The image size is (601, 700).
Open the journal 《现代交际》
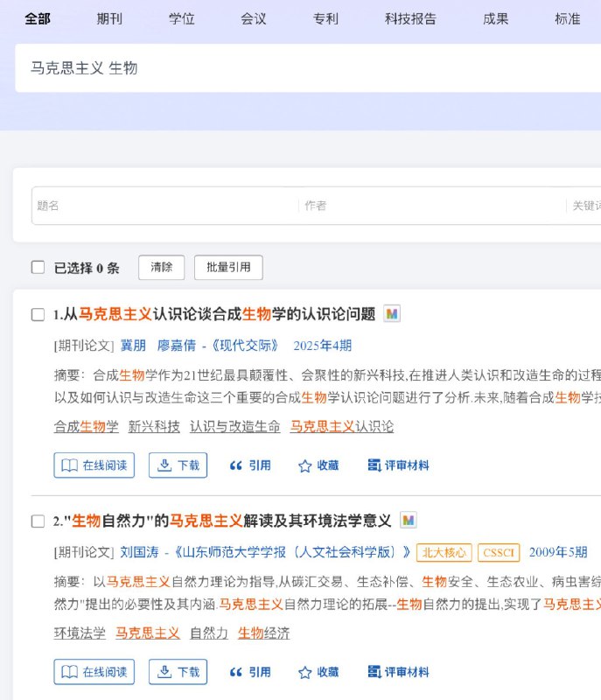pos(245,346)
